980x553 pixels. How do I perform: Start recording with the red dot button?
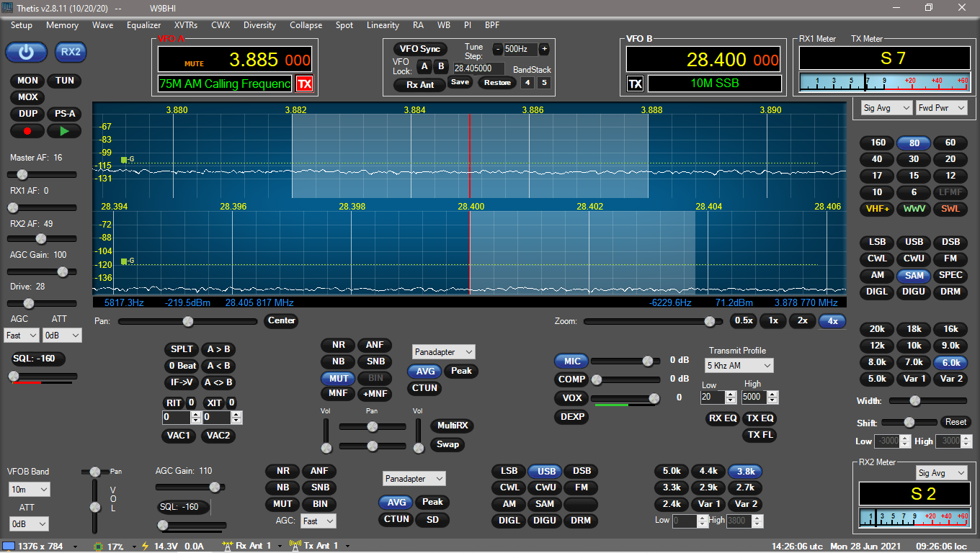click(27, 131)
